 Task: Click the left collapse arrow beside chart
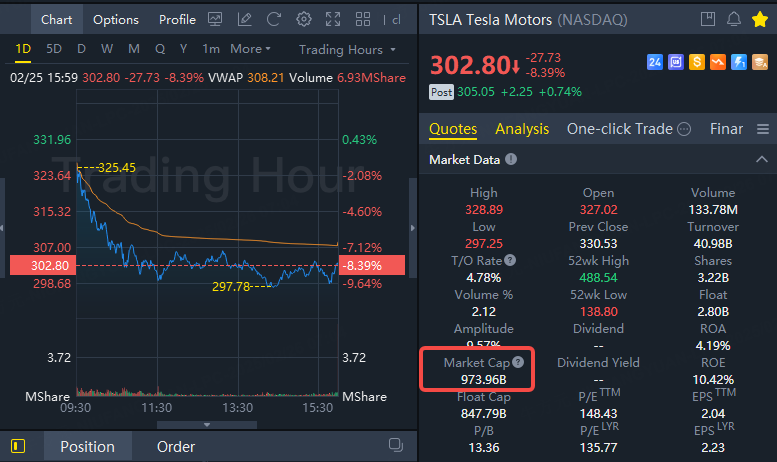[2, 228]
